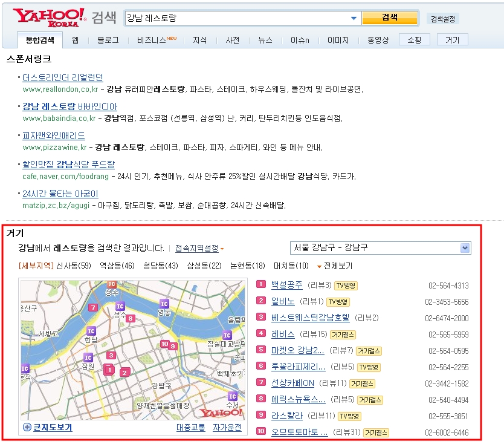Click map marker number 10
504x444 pixels.
[164, 344]
